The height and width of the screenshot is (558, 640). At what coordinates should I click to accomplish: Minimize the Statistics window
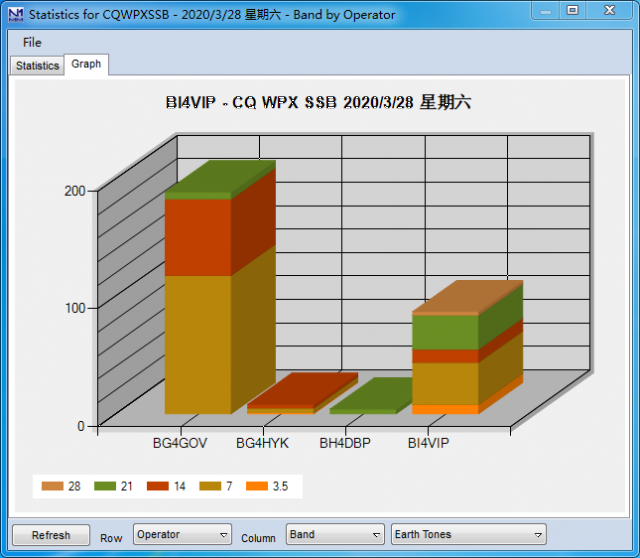tap(546, 11)
